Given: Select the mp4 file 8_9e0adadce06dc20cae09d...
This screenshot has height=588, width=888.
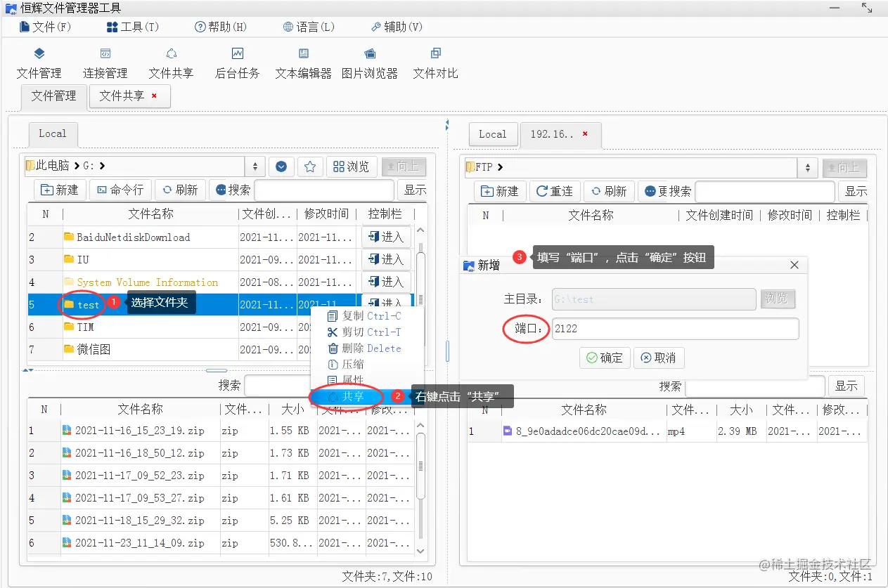Looking at the screenshot, I should (x=667, y=431).
